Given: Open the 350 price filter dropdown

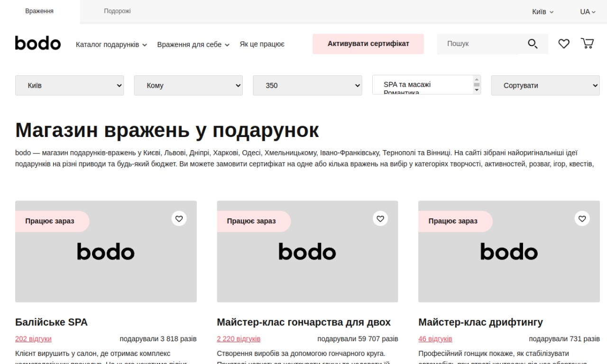Looking at the screenshot, I should (x=307, y=85).
